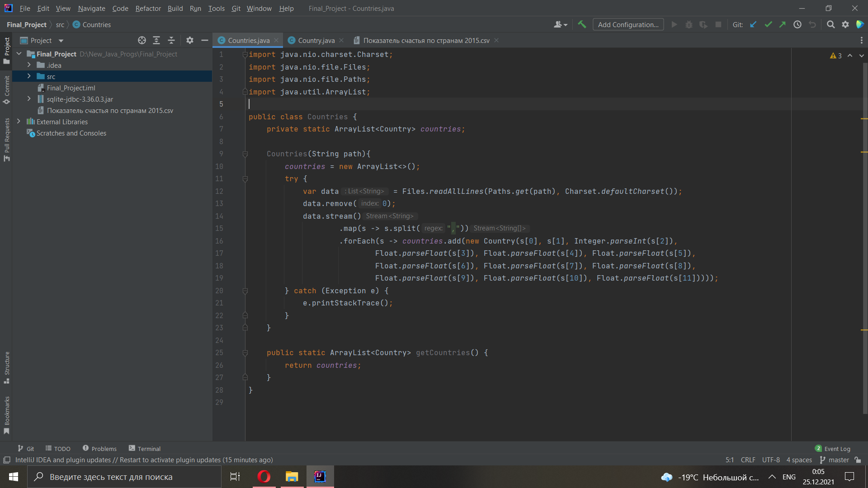
Task: Select Final_Project.iml in project tree
Action: pos(71,88)
